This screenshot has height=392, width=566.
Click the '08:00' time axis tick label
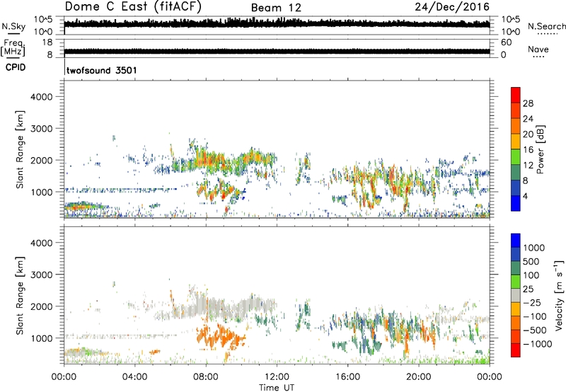[x=206, y=377]
